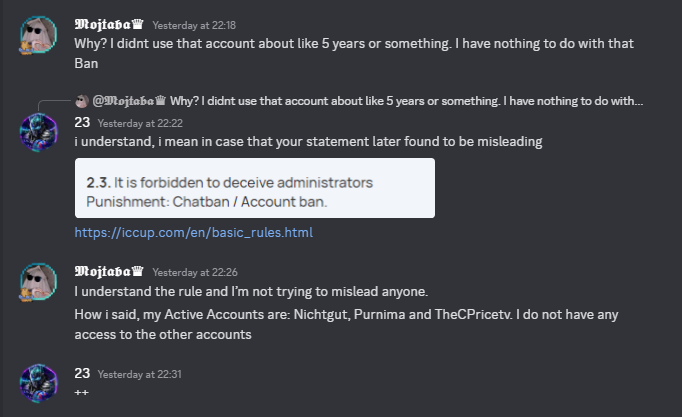Open the iccup.com basic_rules link
This screenshot has width=682, height=417.
(x=194, y=233)
